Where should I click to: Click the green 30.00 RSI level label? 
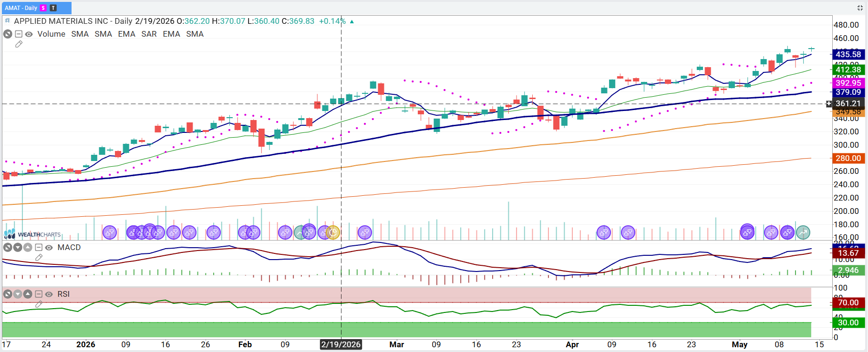848,322
